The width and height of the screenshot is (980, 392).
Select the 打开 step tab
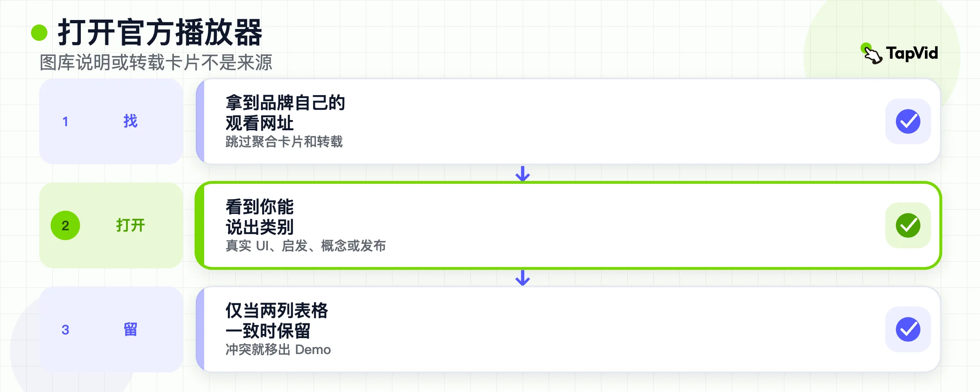click(x=111, y=225)
